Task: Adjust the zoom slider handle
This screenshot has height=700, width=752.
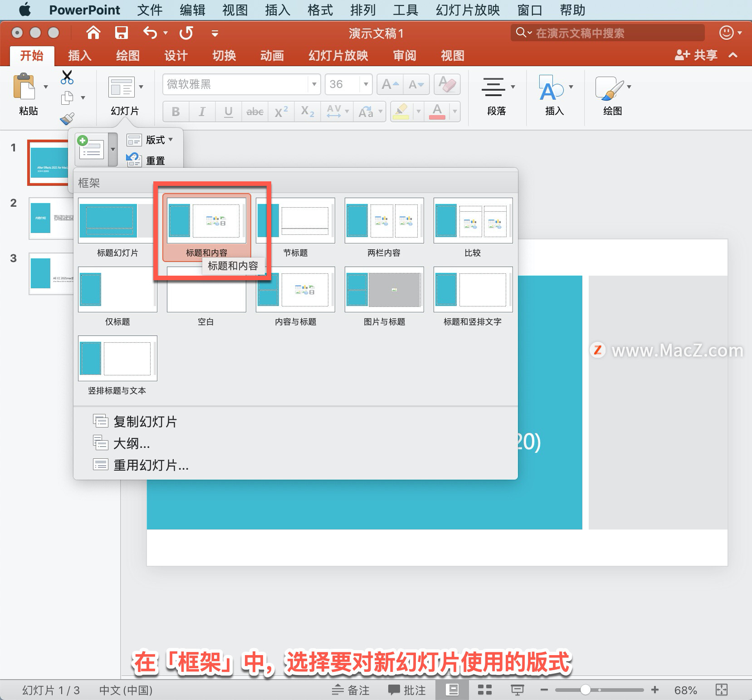Action: pyautogui.click(x=586, y=690)
